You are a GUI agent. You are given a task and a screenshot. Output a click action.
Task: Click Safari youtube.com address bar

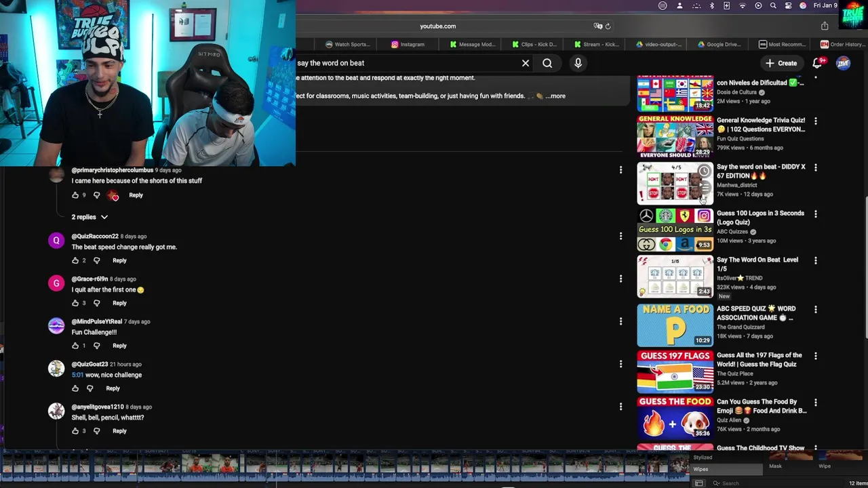pos(437,26)
